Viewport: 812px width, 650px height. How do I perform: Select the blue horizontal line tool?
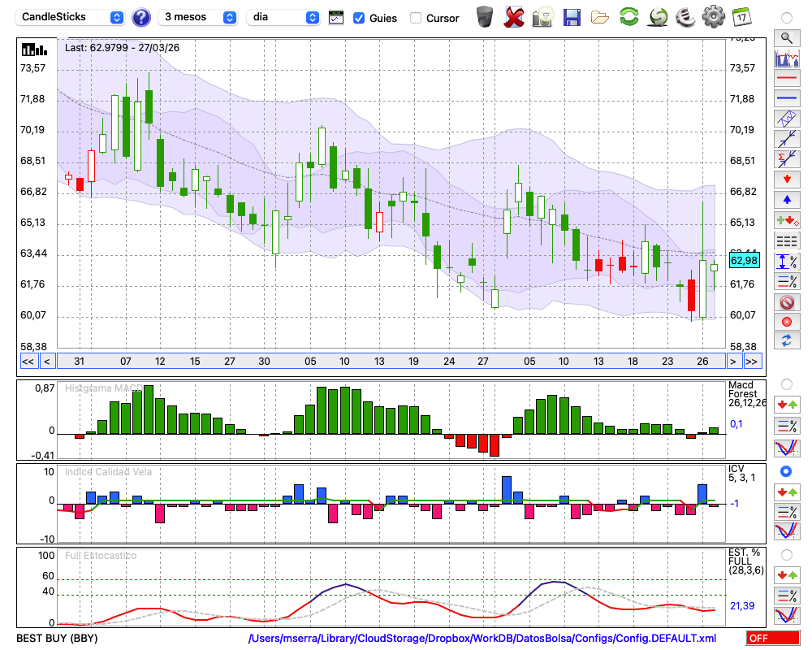click(x=786, y=98)
